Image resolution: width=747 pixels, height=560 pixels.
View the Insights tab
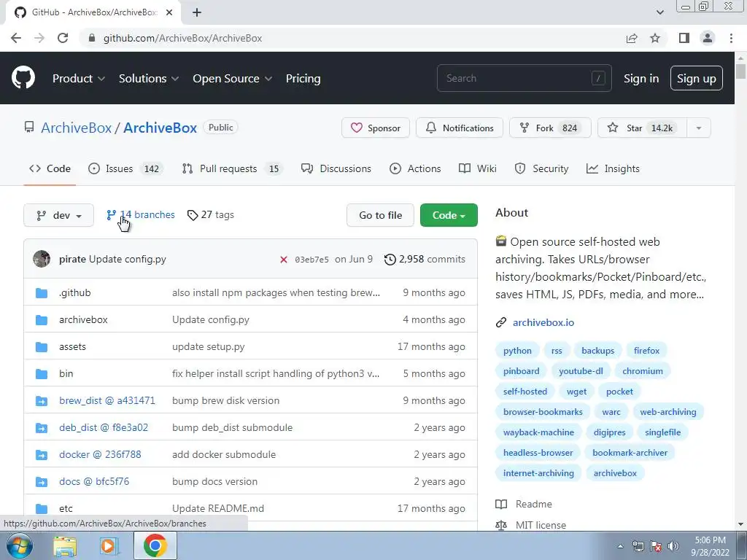point(613,168)
